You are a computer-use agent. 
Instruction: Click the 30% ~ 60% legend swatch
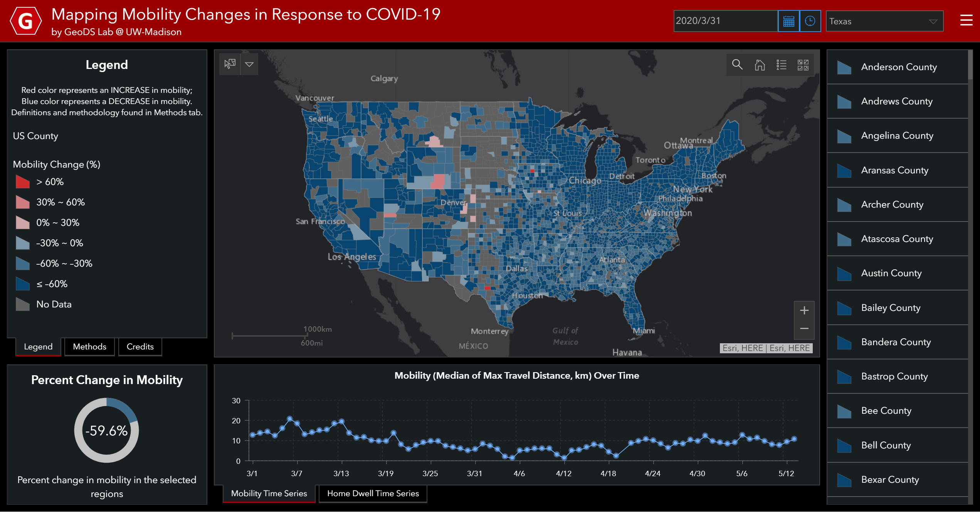pyautogui.click(x=22, y=202)
